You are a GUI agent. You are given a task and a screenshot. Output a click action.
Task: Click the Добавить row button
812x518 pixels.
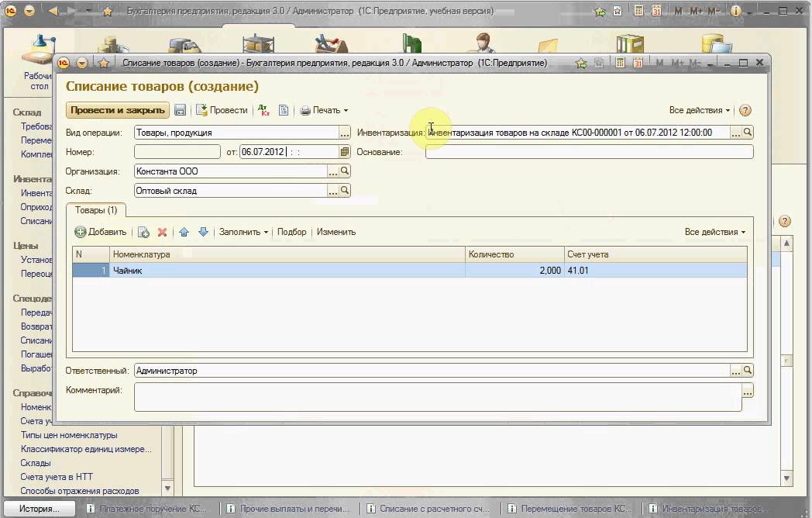point(101,232)
